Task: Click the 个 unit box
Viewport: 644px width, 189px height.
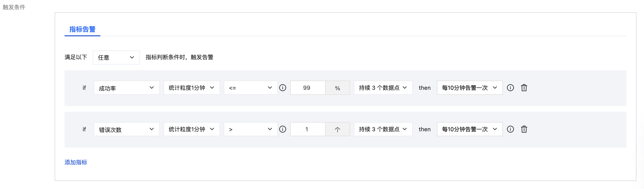Action: click(337, 129)
